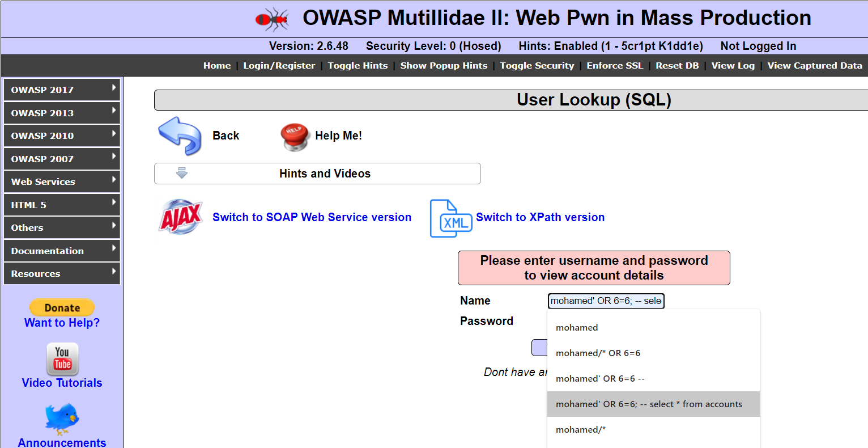The height and width of the screenshot is (448, 868).
Task: Click the blue Back arrow icon
Action: [x=180, y=135]
